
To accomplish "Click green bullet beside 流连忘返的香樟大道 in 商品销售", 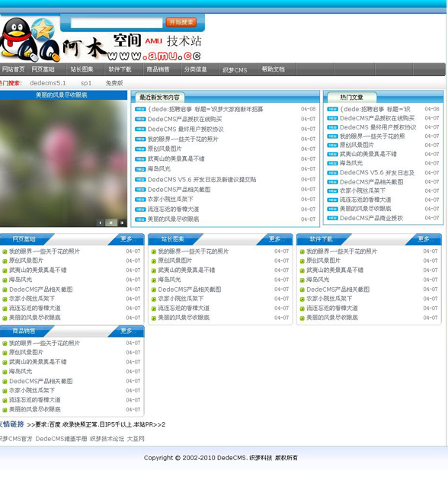I will click(x=5, y=401).
